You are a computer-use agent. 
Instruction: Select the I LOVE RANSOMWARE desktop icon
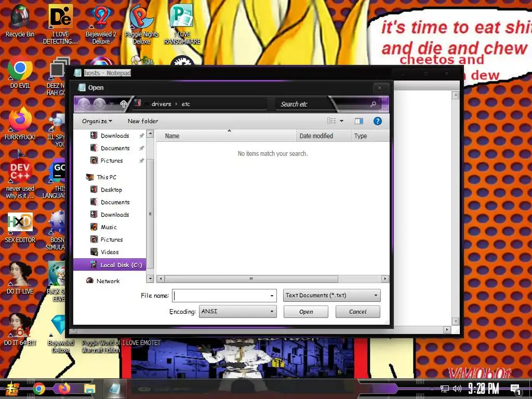182,24
